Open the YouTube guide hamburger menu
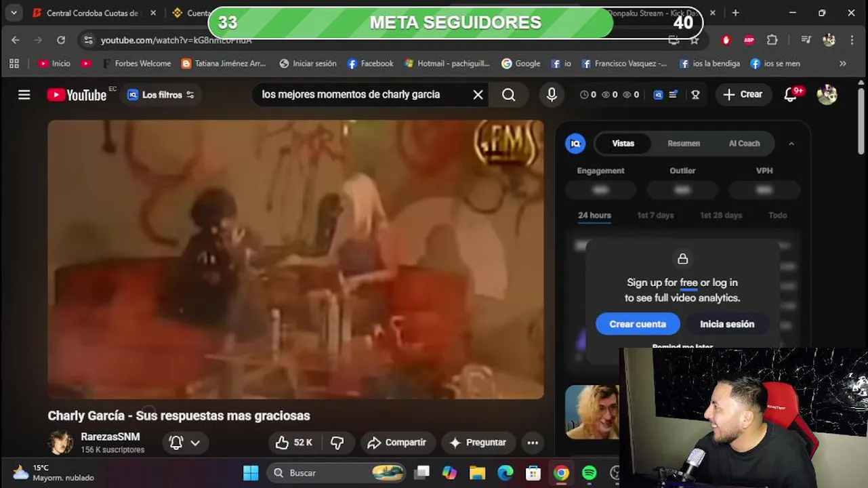 (24, 95)
